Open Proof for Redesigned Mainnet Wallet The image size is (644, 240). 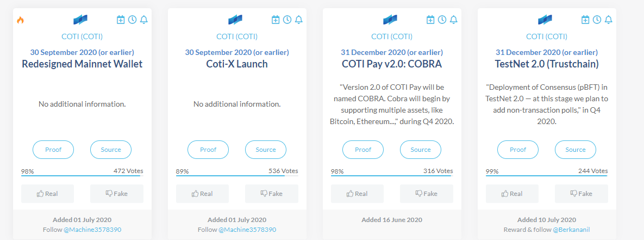53,150
